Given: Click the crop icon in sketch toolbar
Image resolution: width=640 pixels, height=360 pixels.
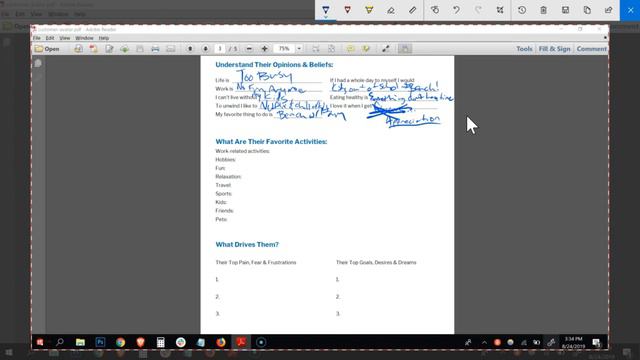Looking at the screenshot, I should 500,10.
